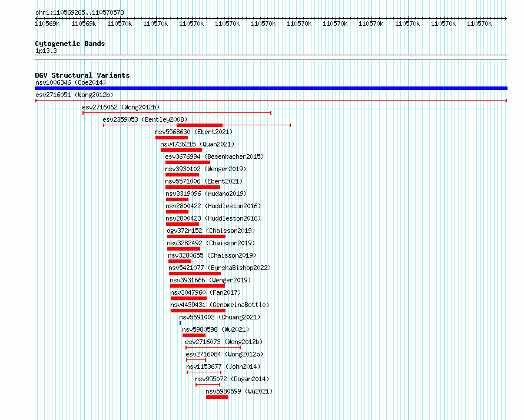Click the red line under esv2716051
The height and width of the screenshot is (420, 524).
pos(271,101)
